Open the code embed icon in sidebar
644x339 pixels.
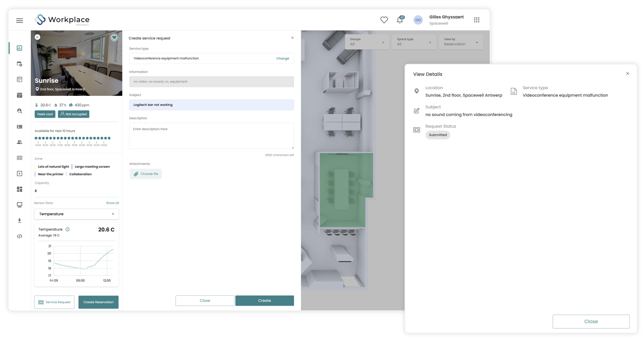[20, 236]
